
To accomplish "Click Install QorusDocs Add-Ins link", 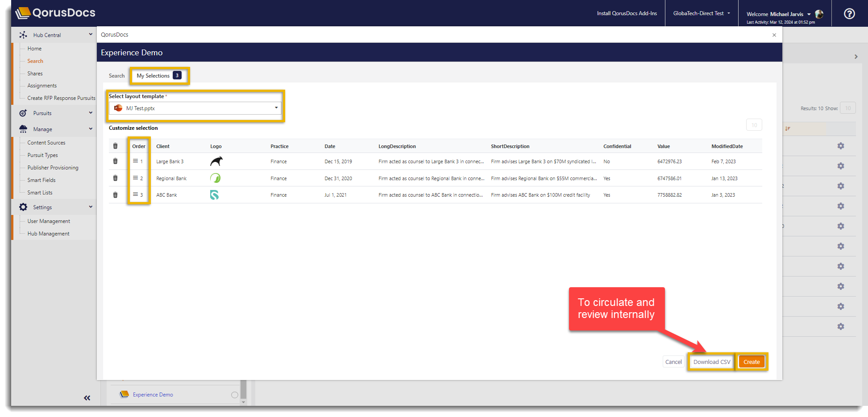I will tap(627, 13).
